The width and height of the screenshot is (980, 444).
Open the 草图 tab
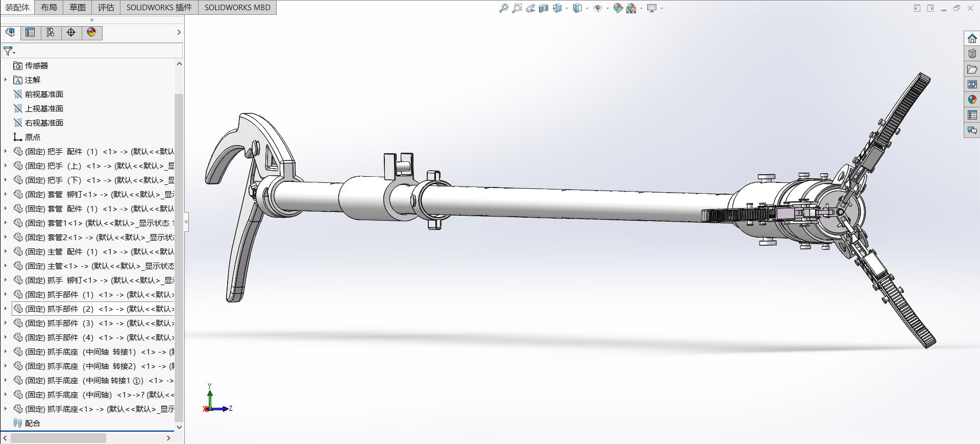tap(78, 7)
